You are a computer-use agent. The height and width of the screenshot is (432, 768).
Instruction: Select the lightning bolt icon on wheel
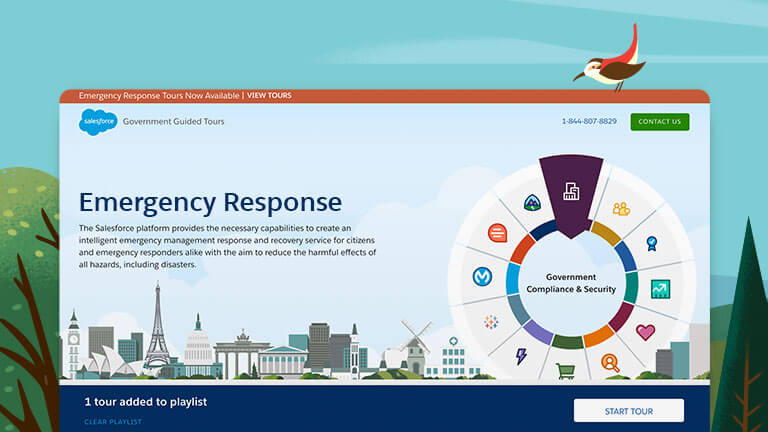521,356
